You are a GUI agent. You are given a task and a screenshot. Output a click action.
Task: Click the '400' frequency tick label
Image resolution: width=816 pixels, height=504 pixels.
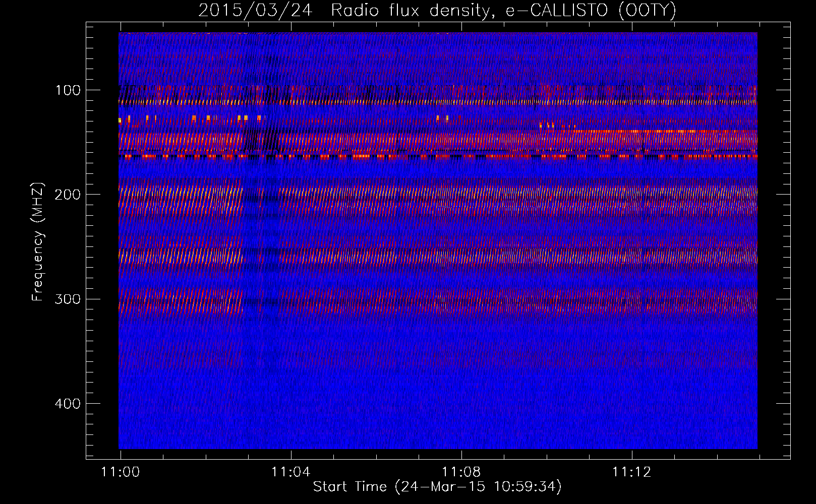(68, 404)
